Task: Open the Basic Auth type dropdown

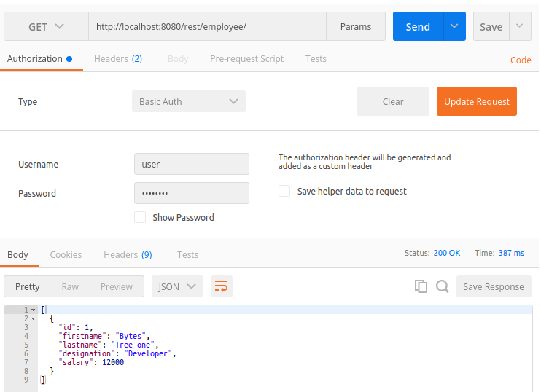Action: click(x=189, y=101)
